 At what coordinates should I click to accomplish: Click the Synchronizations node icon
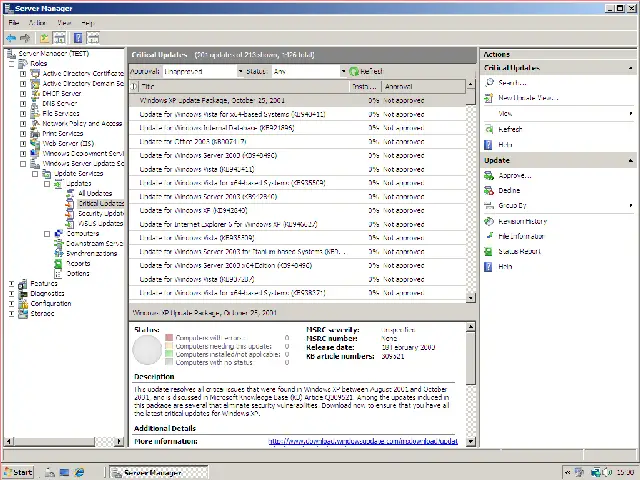point(59,253)
